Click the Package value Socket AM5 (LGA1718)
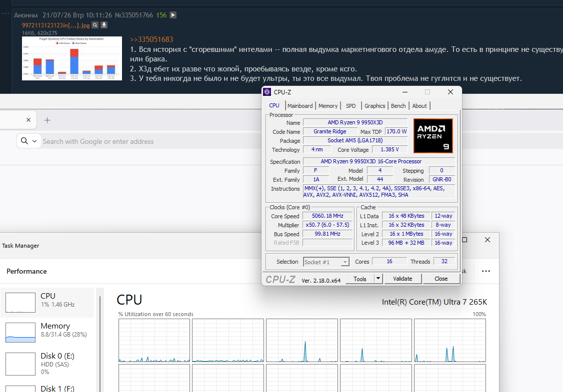This screenshot has height=392, width=563. (355, 140)
